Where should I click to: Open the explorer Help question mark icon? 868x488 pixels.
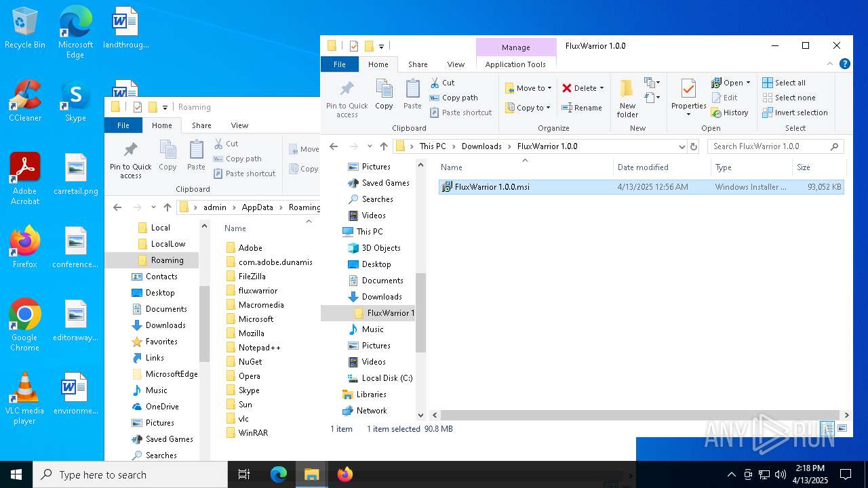point(845,64)
